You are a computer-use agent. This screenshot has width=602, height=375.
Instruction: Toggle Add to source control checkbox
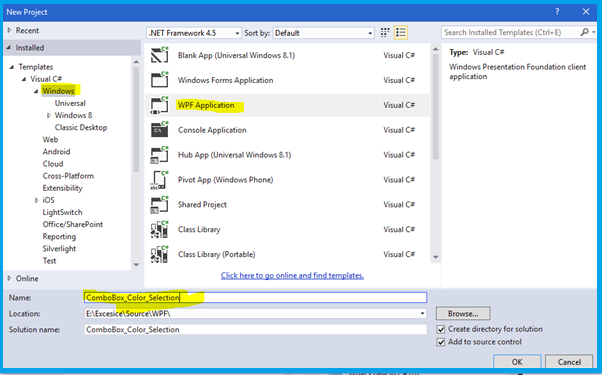[441, 342]
